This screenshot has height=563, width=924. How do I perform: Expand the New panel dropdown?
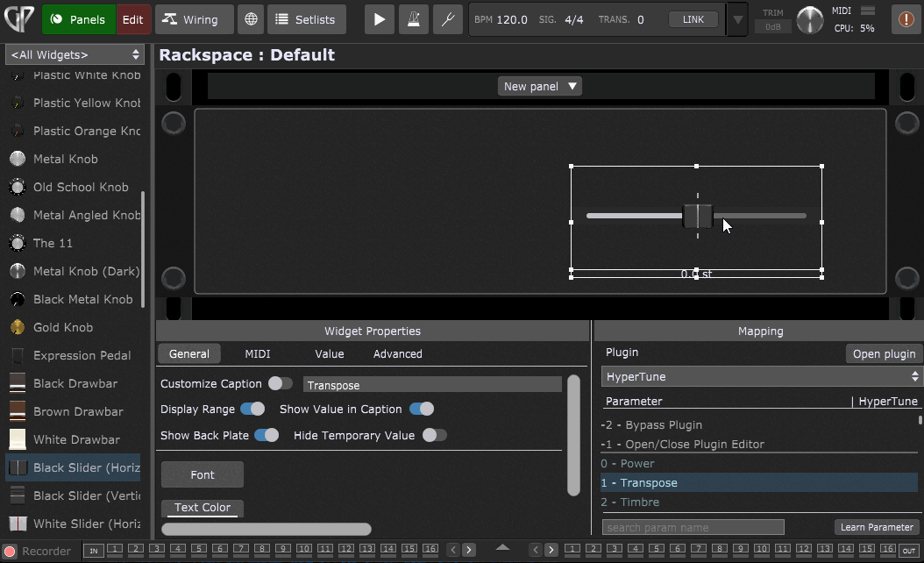click(541, 86)
